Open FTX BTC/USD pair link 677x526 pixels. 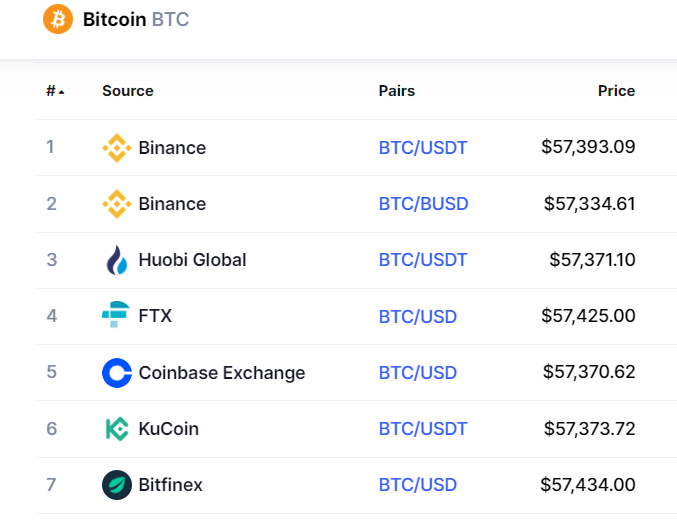[x=418, y=317]
